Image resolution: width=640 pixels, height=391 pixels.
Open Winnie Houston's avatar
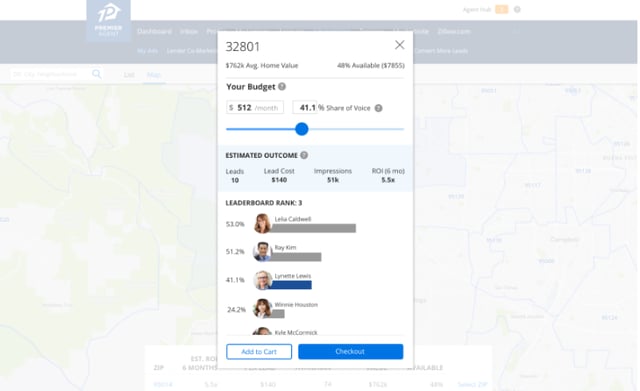point(262,309)
